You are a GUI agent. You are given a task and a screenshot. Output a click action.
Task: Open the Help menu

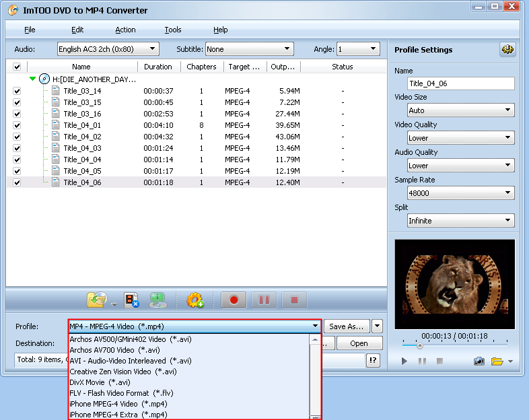pos(220,30)
